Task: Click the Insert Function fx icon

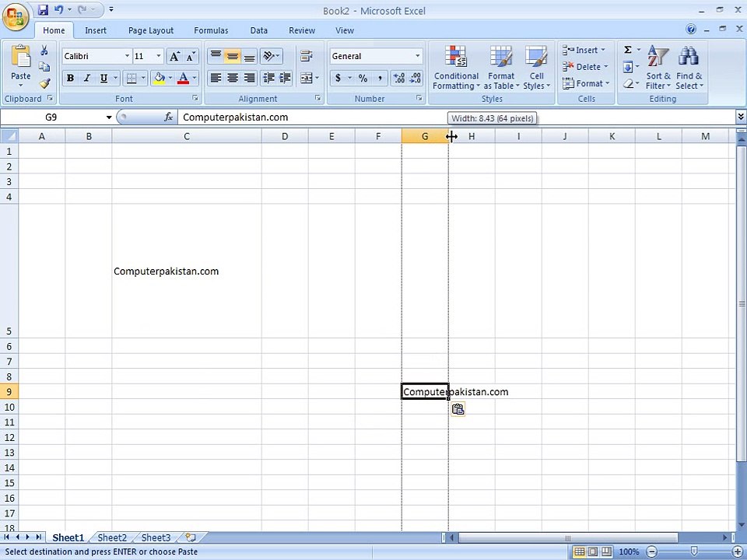Action: point(168,117)
